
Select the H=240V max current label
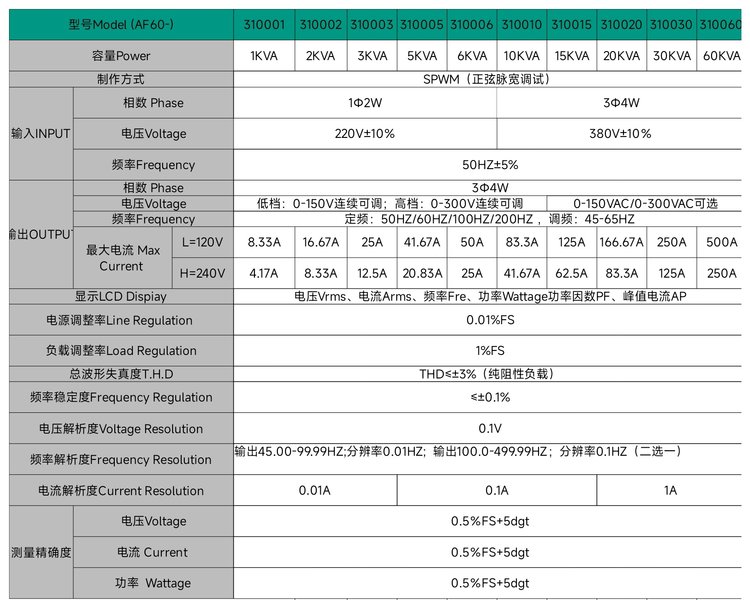202,272
